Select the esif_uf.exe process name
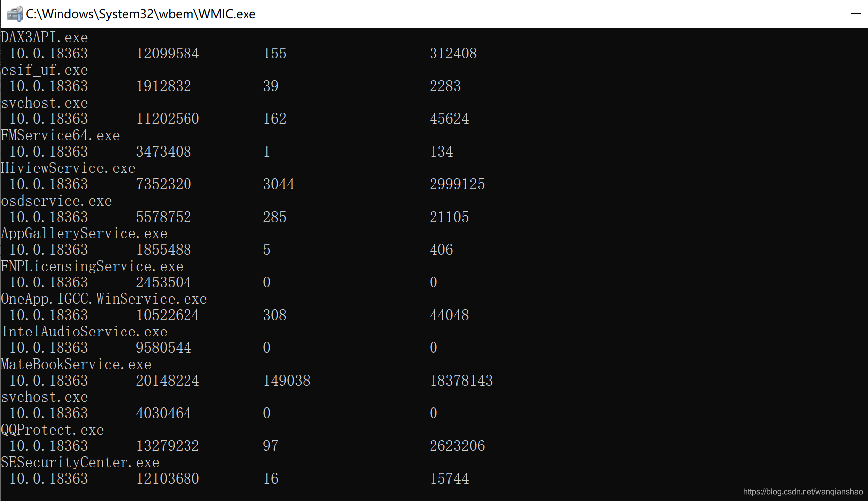Image resolution: width=868 pixels, height=501 pixels. click(45, 70)
